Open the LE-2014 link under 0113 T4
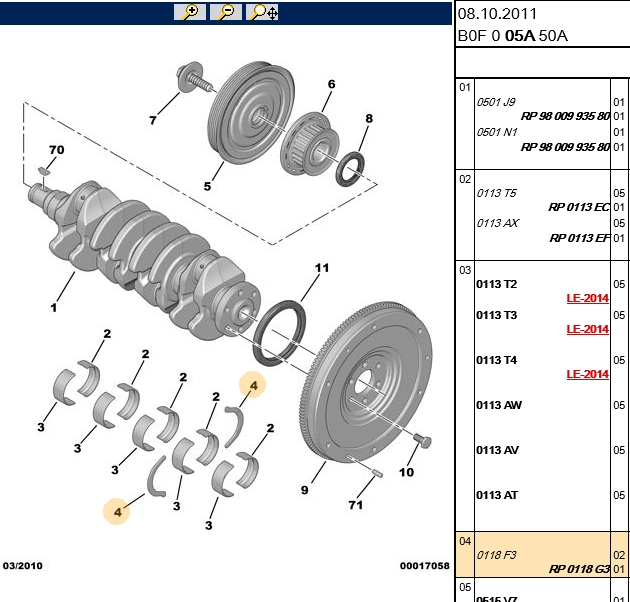The height and width of the screenshot is (602, 630). pos(587,374)
